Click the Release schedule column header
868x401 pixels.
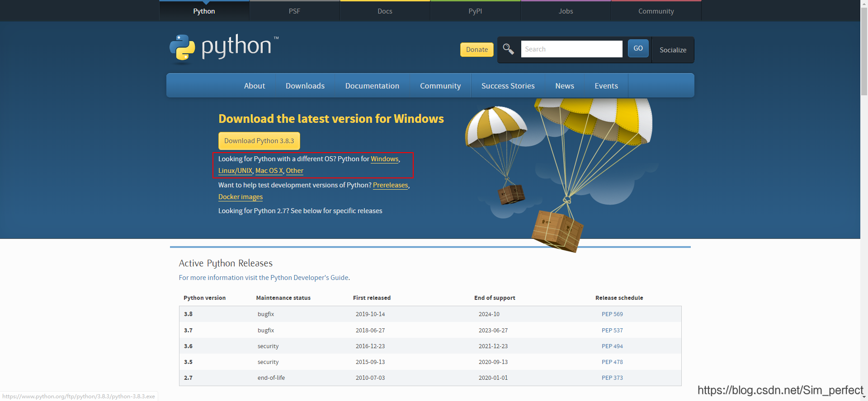coord(619,298)
